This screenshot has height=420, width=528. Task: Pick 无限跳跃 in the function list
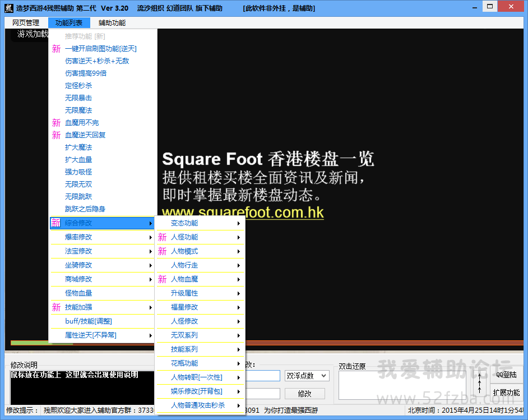pos(101,196)
